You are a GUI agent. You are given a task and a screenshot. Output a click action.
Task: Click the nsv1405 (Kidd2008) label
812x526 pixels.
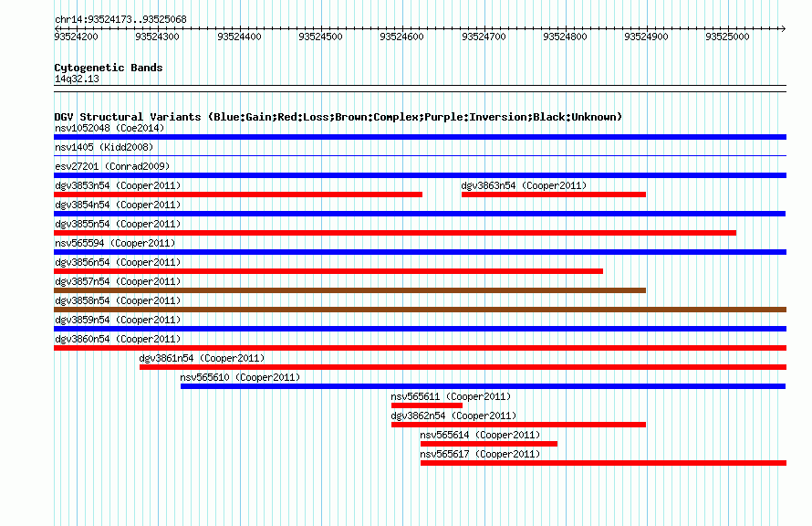pyautogui.click(x=104, y=147)
